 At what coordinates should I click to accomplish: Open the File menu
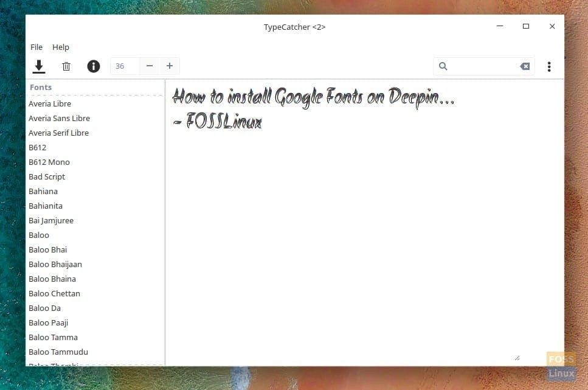click(x=36, y=47)
